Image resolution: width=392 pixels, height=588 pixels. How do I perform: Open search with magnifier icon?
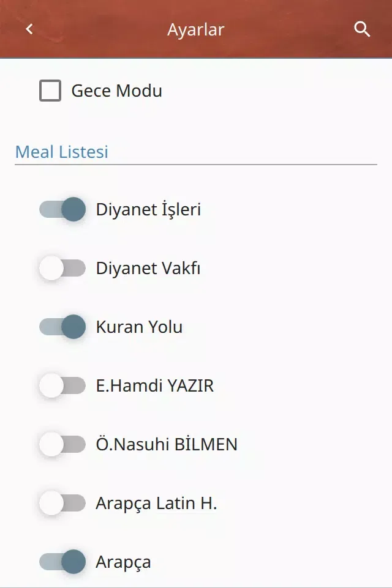[362, 29]
